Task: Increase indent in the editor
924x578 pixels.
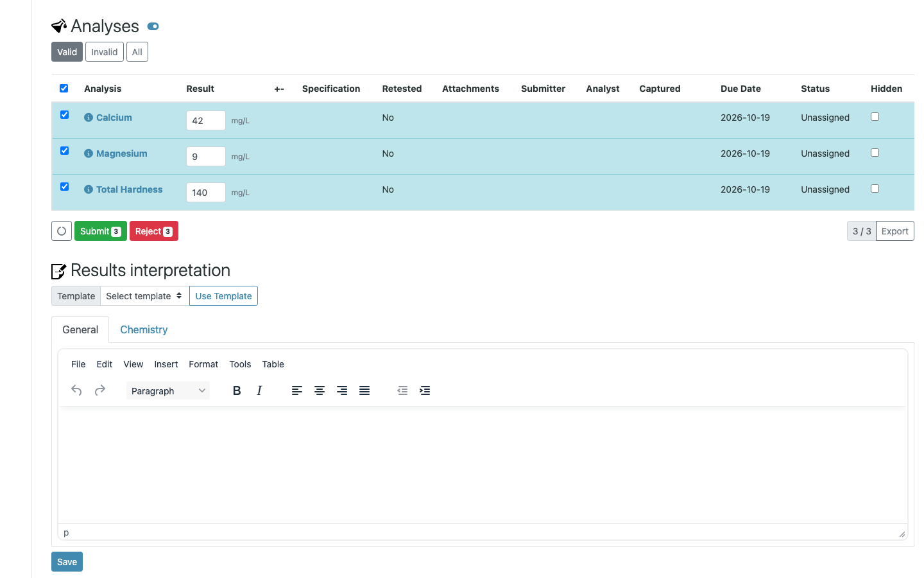Action: click(425, 390)
